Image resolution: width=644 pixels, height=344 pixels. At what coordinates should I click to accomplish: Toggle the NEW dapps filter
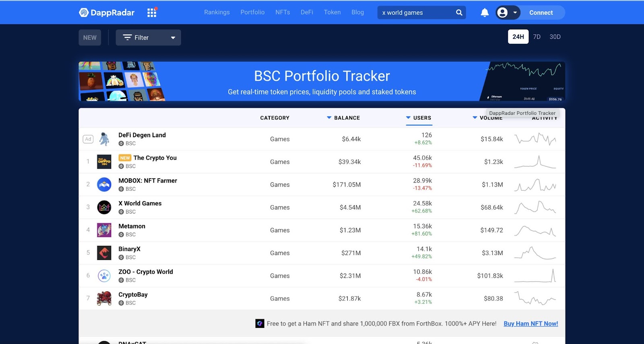pyautogui.click(x=90, y=37)
